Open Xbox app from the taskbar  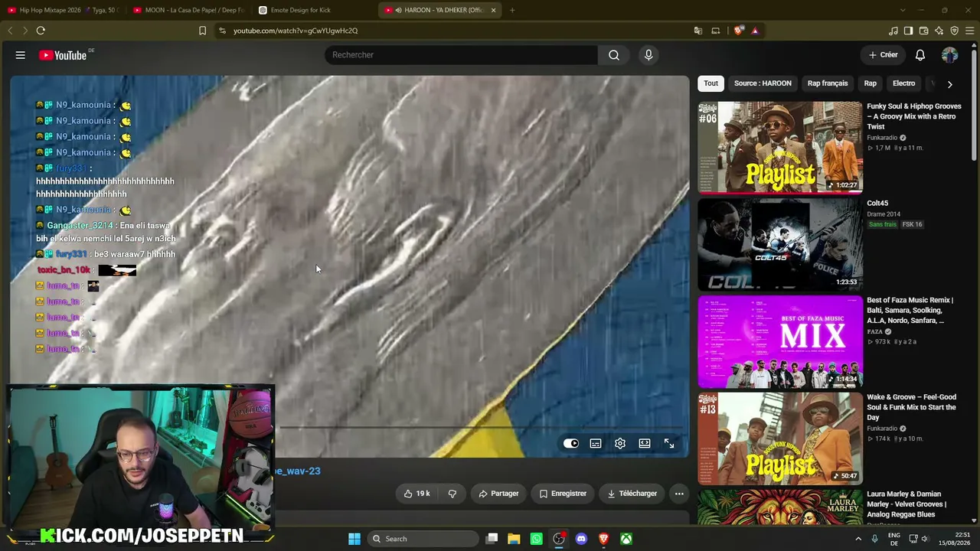(626, 539)
